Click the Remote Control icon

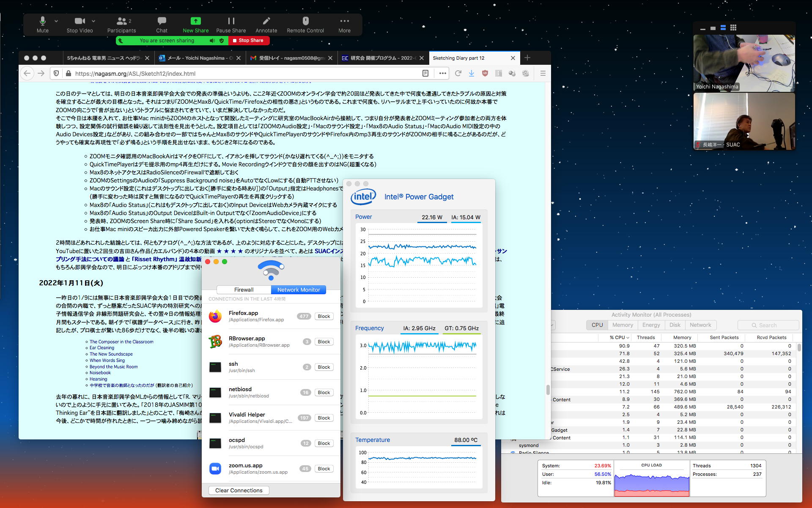[x=305, y=21]
